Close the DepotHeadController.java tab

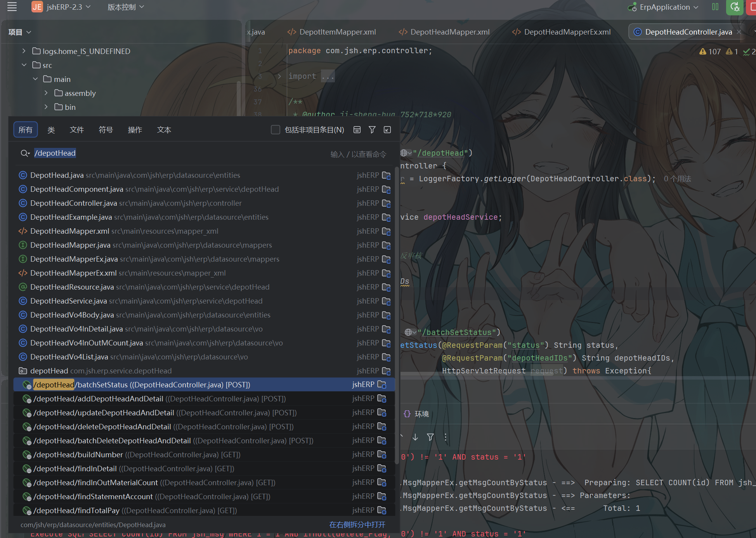pyautogui.click(x=739, y=32)
